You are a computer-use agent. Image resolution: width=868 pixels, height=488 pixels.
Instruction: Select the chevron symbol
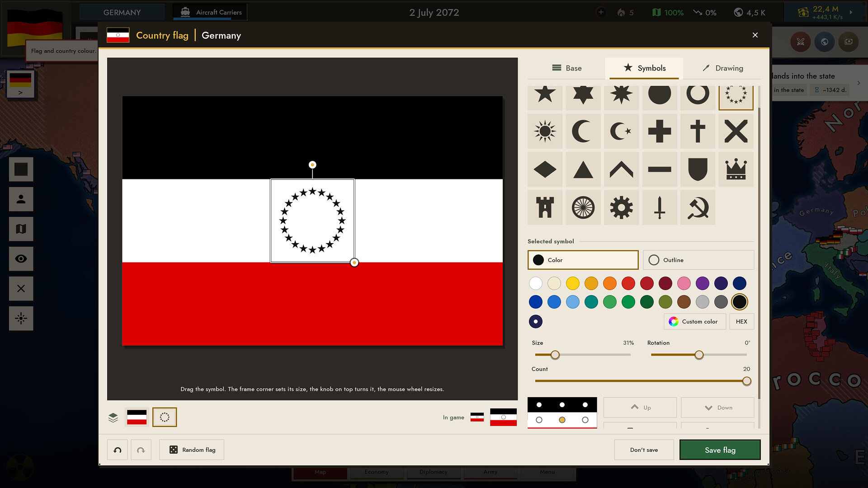click(x=621, y=169)
